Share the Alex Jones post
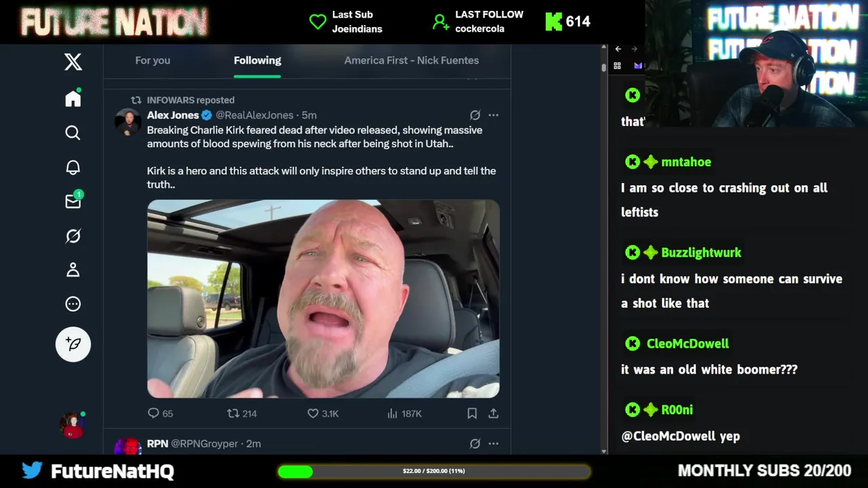This screenshot has width=868, height=488. pos(494,413)
